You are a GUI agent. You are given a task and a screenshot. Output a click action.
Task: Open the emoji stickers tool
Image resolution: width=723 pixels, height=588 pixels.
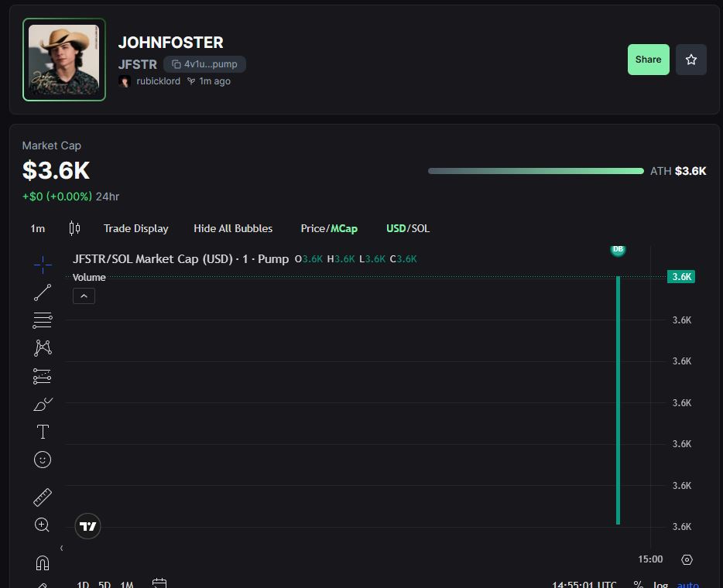[x=42, y=460]
